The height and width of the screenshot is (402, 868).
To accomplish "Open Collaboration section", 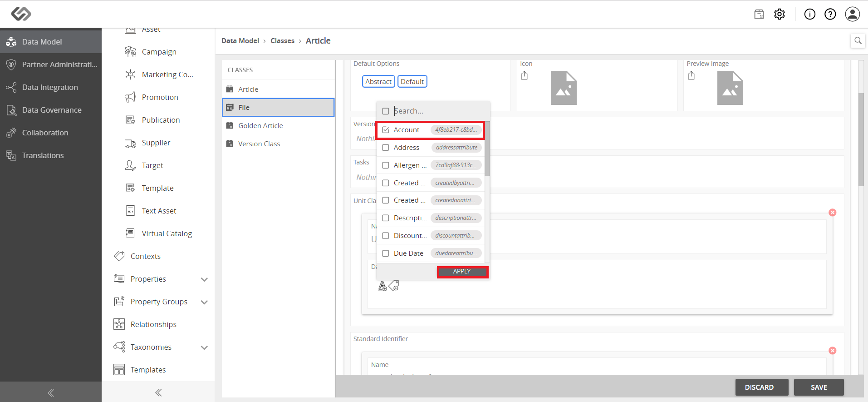I will [51, 133].
